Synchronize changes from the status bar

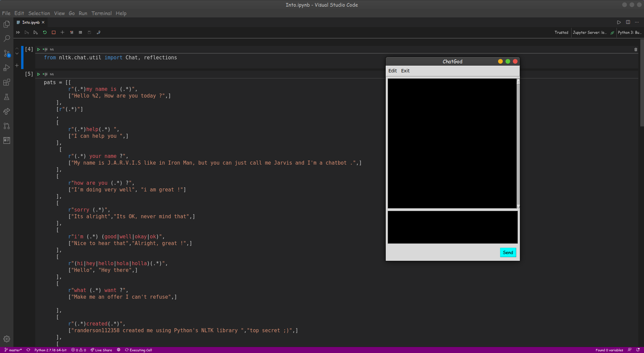coord(29,350)
